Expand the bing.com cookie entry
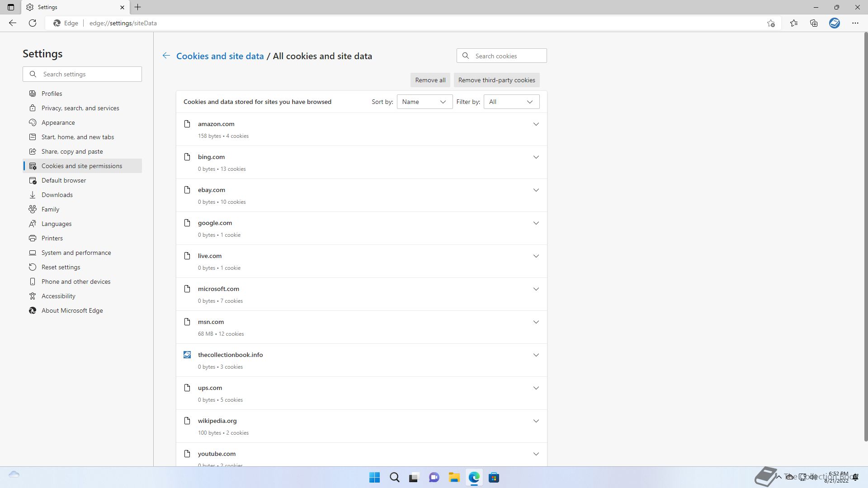Image resolution: width=868 pixels, height=488 pixels. click(x=536, y=157)
